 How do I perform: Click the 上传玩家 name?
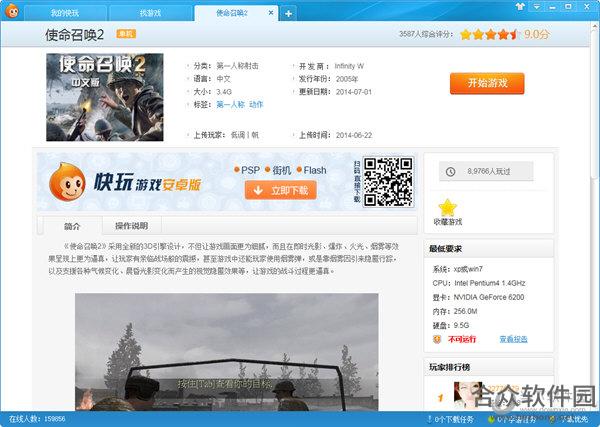point(245,135)
